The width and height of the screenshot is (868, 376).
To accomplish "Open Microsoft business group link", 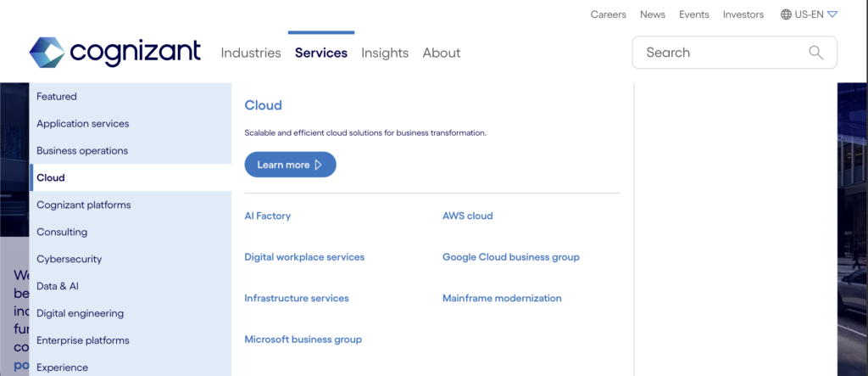I will [x=303, y=339].
